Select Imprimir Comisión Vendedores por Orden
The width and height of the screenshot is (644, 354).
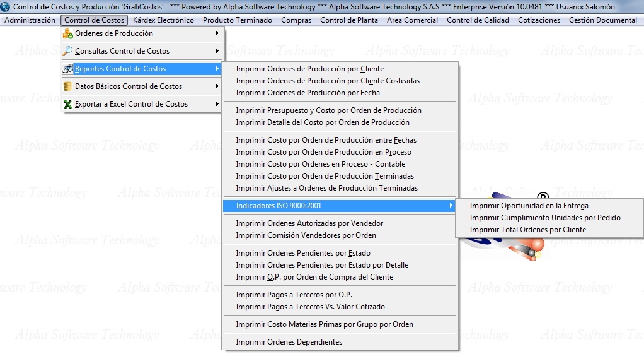tap(306, 235)
